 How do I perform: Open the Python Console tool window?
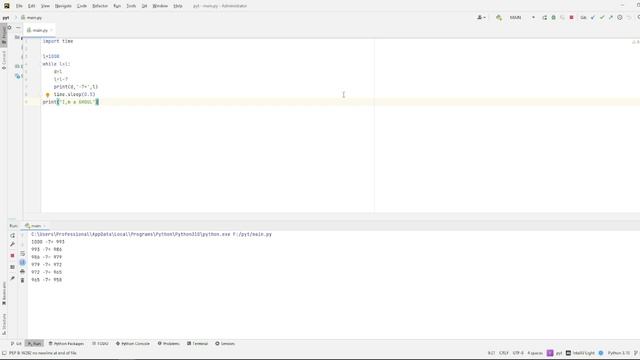coord(133,344)
